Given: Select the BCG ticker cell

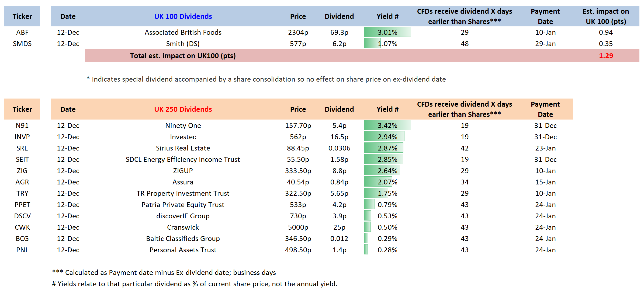Looking at the screenshot, I should tap(22, 239).
